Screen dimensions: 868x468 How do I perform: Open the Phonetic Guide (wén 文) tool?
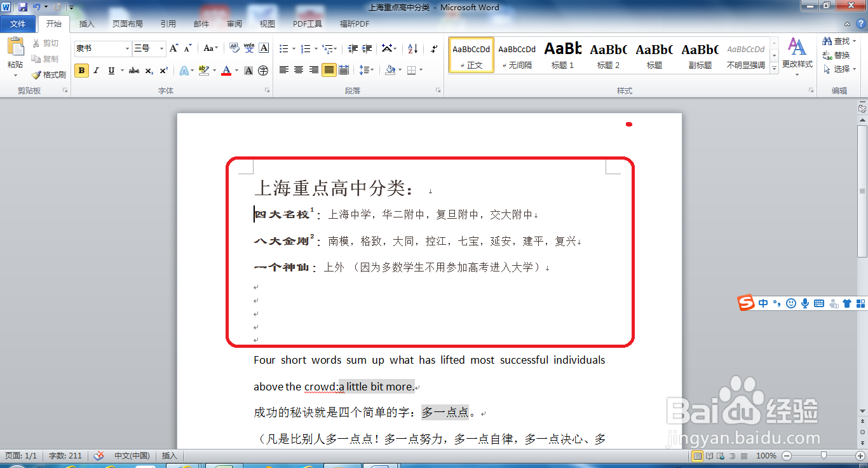click(x=249, y=48)
